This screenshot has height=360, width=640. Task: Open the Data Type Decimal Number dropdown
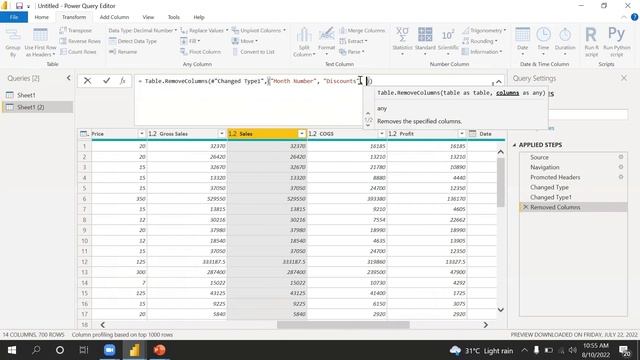142,31
